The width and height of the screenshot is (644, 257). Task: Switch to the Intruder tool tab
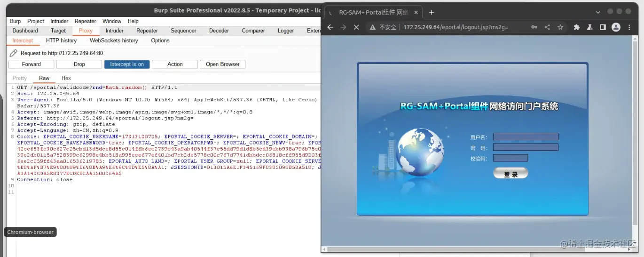coord(115,31)
